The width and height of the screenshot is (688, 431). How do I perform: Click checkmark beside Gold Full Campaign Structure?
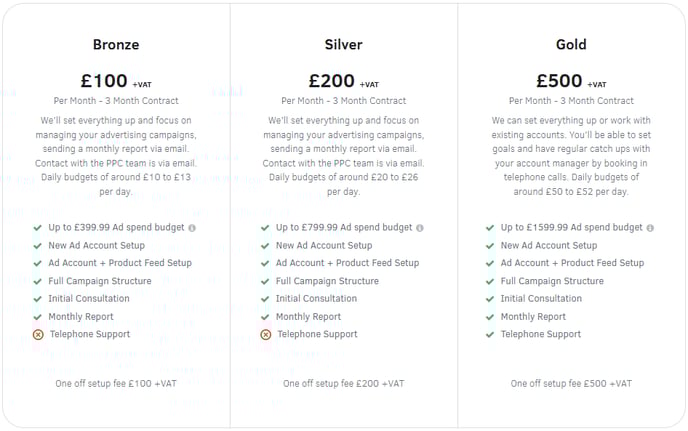pyautogui.click(x=490, y=281)
